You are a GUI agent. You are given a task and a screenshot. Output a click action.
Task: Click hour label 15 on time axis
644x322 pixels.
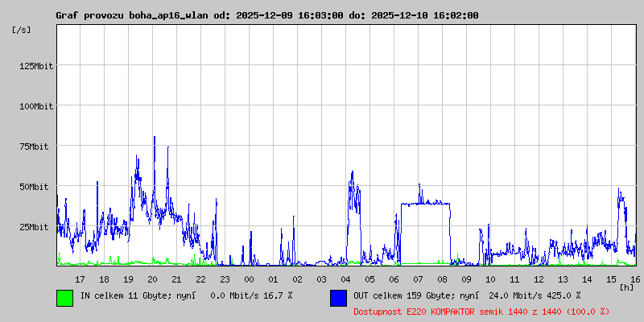[611, 279]
